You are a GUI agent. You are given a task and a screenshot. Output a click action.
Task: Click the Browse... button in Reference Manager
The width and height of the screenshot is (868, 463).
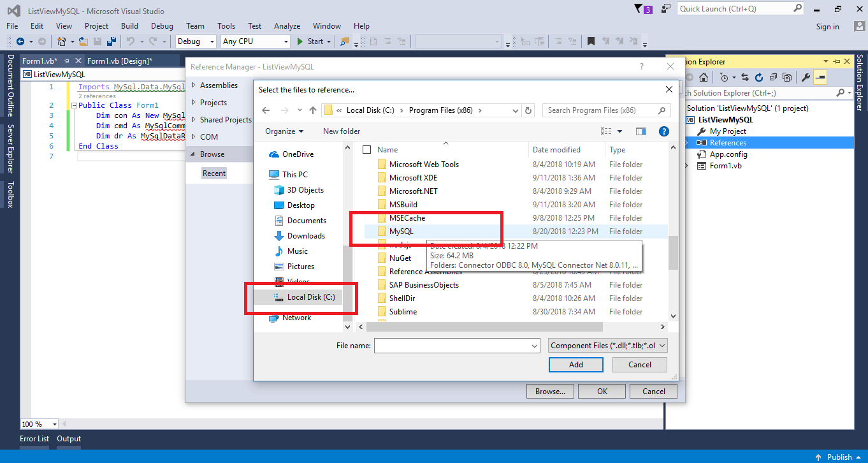tap(550, 392)
